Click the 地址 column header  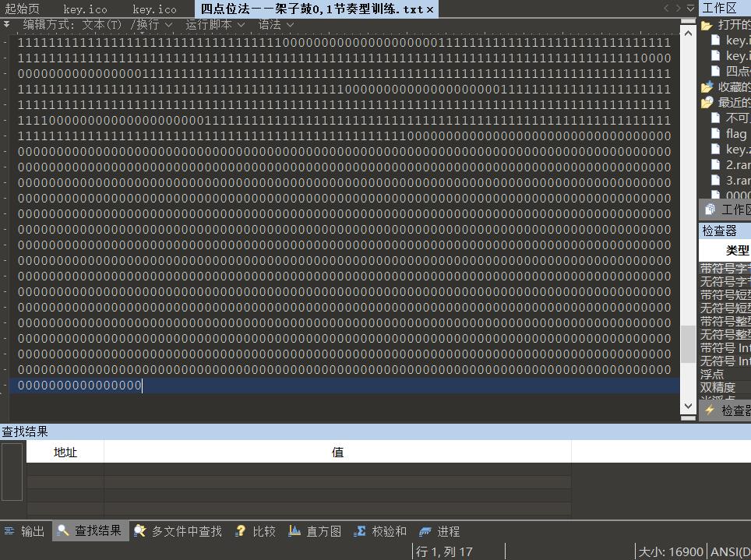65,452
